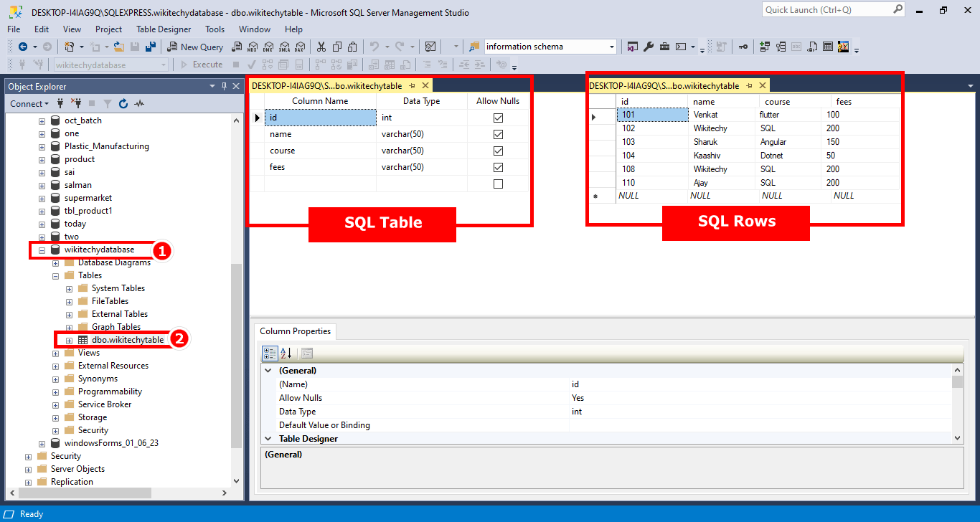
Task: Enable Allow Nulls on the course column
Action: 497,151
